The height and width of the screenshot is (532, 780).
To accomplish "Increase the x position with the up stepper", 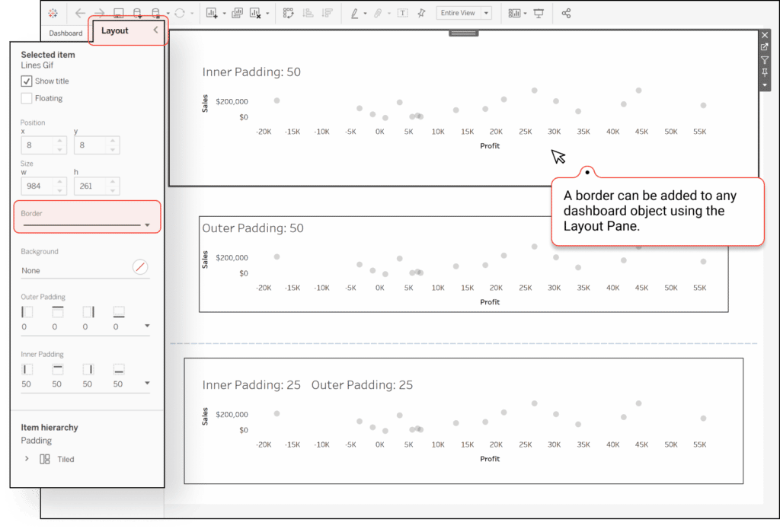I will click(x=59, y=142).
